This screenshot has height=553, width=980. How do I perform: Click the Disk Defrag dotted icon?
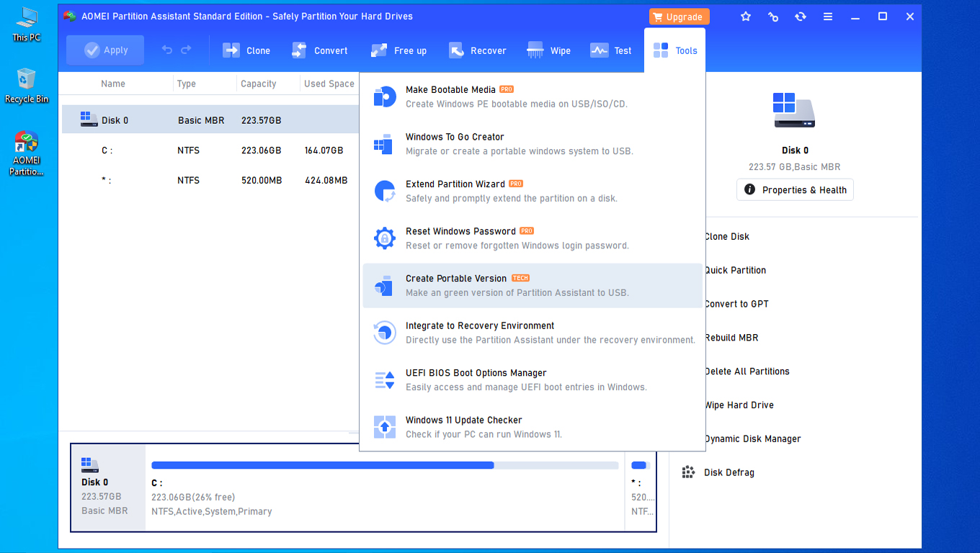click(x=688, y=472)
